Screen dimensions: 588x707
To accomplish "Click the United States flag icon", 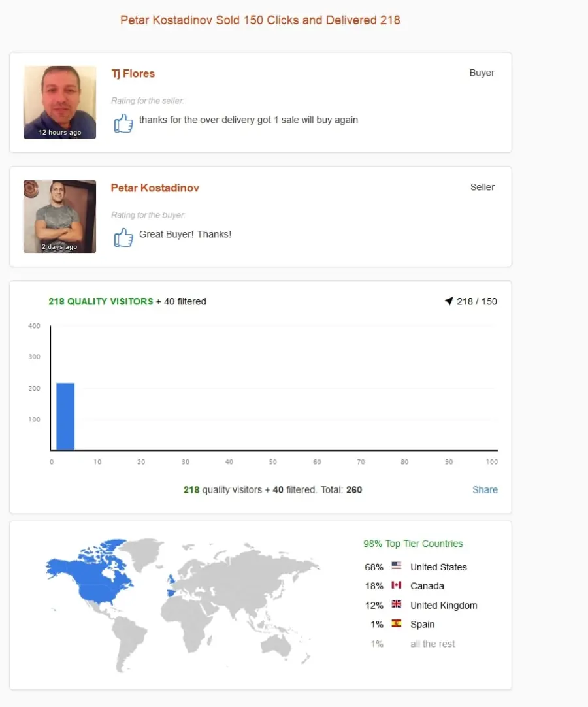I will pyautogui.click(x=397, y=565).
